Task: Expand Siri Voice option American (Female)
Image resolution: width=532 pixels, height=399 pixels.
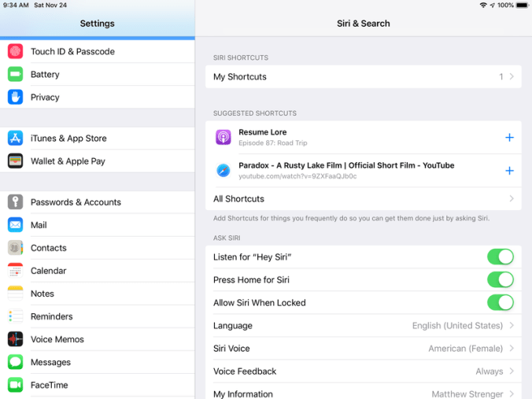Action: pos(363,348)
